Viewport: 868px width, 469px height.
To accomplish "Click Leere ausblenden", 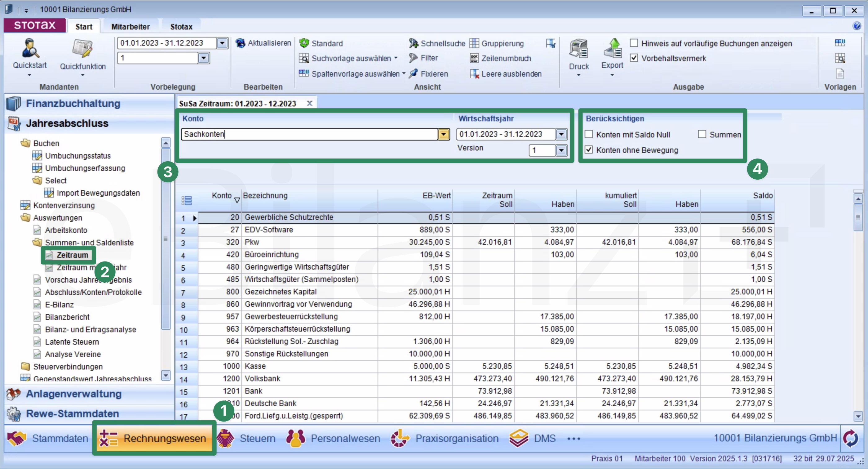I will pyautogui.click(x=506, y=74).
